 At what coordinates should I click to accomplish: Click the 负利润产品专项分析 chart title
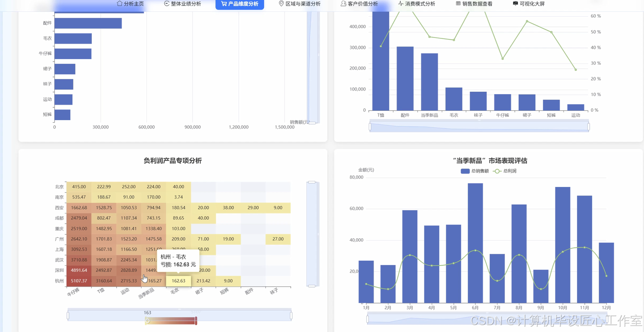[173, 161]
